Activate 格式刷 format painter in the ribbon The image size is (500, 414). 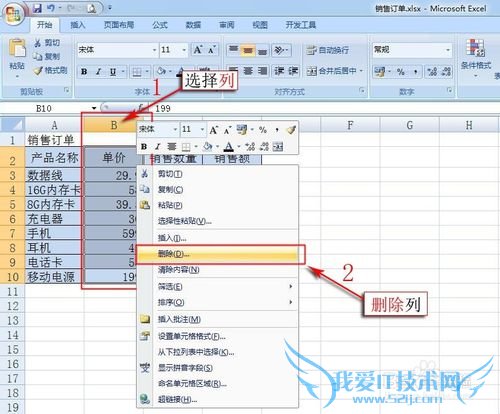pos(51,70)
